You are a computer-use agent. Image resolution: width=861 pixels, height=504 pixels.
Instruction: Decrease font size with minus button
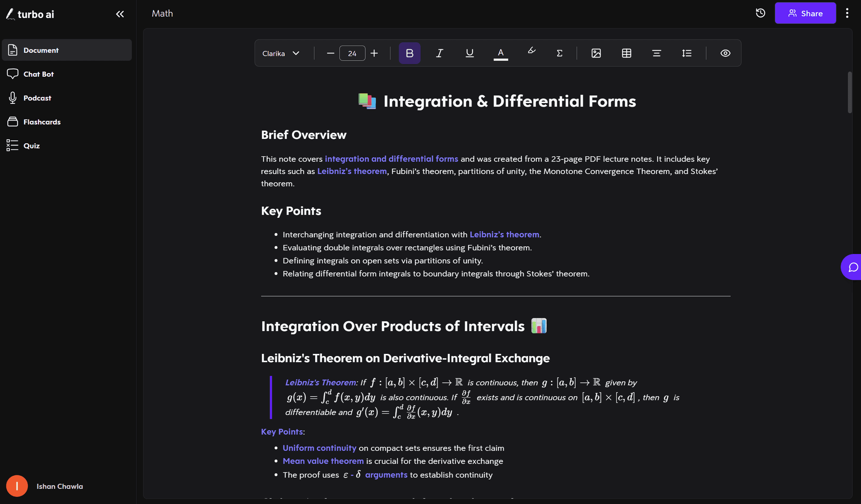click(330, 53)
